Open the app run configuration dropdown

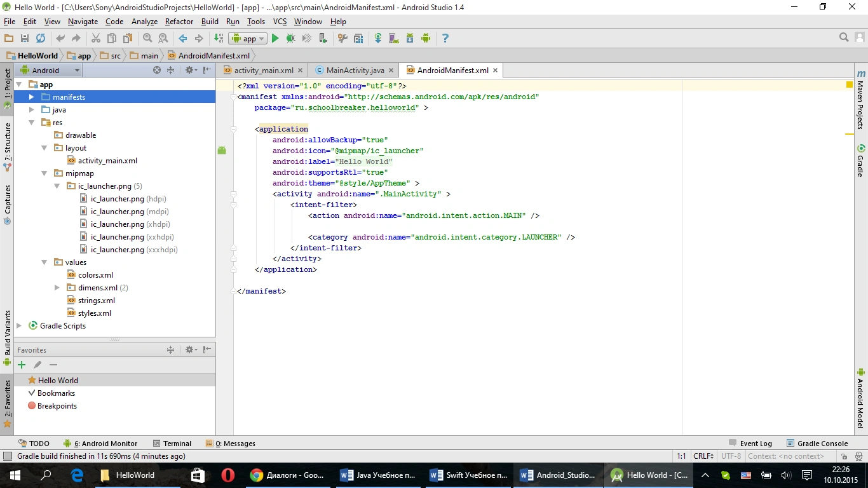pos(248,39)
